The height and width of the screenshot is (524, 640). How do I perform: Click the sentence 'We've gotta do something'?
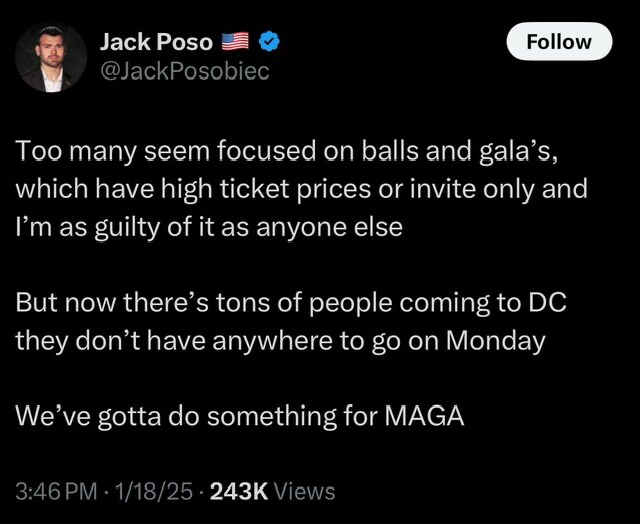pos(240,416)
